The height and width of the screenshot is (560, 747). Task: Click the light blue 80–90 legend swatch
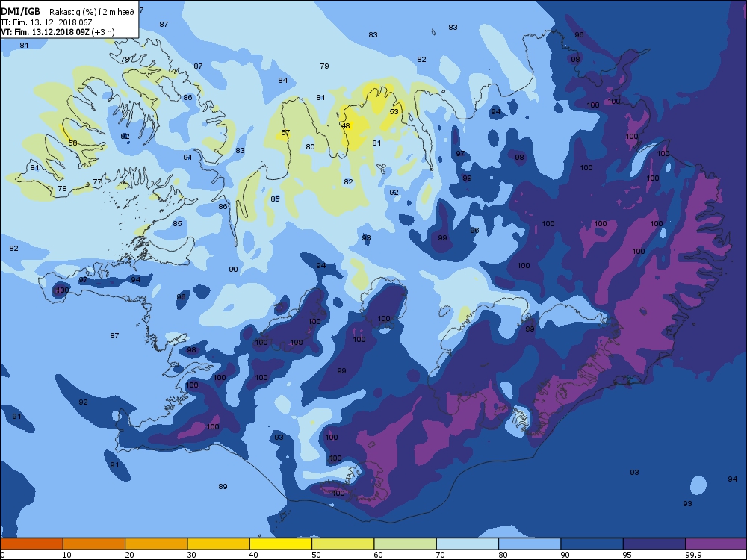click(530, 544)
